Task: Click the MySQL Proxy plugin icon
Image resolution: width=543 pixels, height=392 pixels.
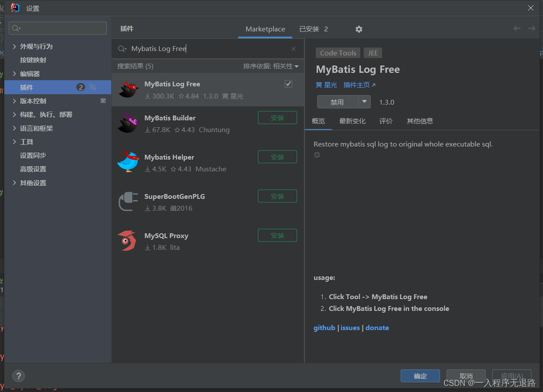Action: [128, 240]
